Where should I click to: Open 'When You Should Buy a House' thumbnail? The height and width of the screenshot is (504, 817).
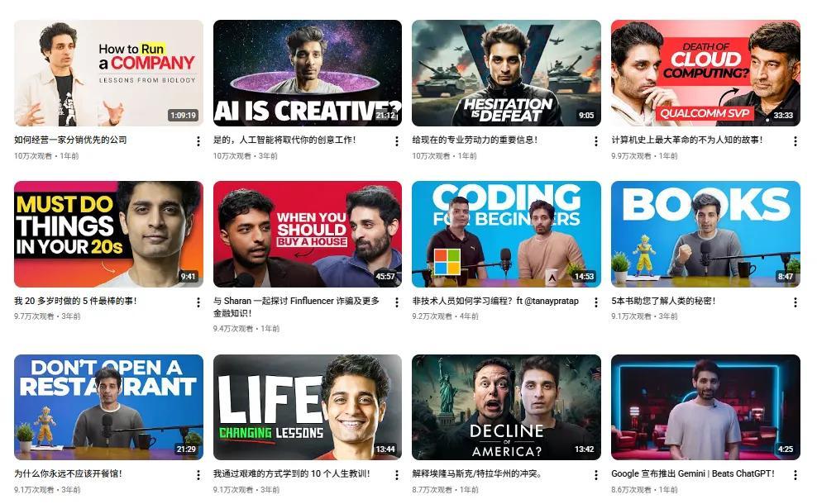click(x=308, y=235)
